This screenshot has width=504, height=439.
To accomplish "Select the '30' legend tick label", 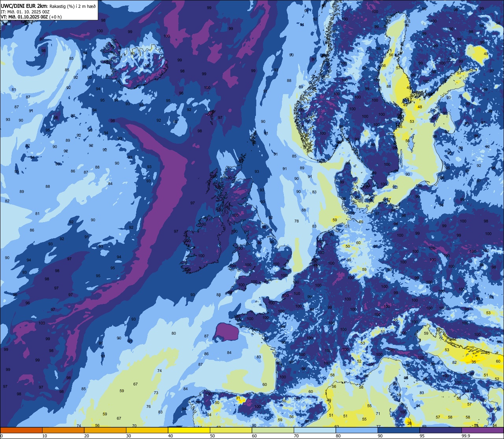I will tap(128, 436).
